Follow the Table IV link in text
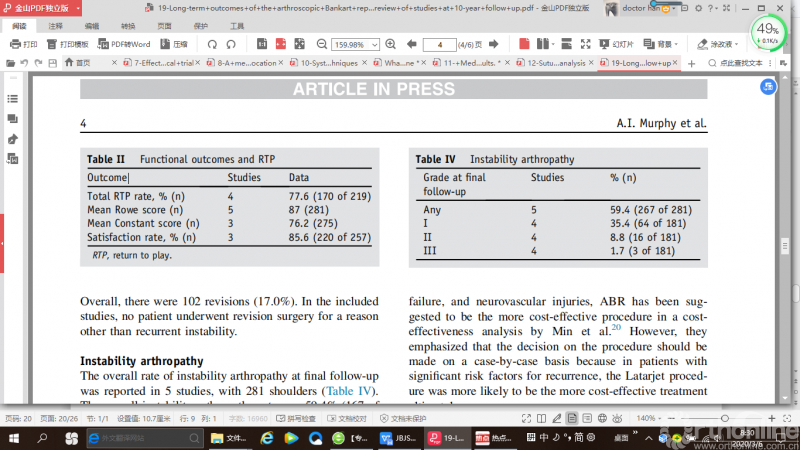This screenshot has height=450, width=800. click(x=350, y=390)
